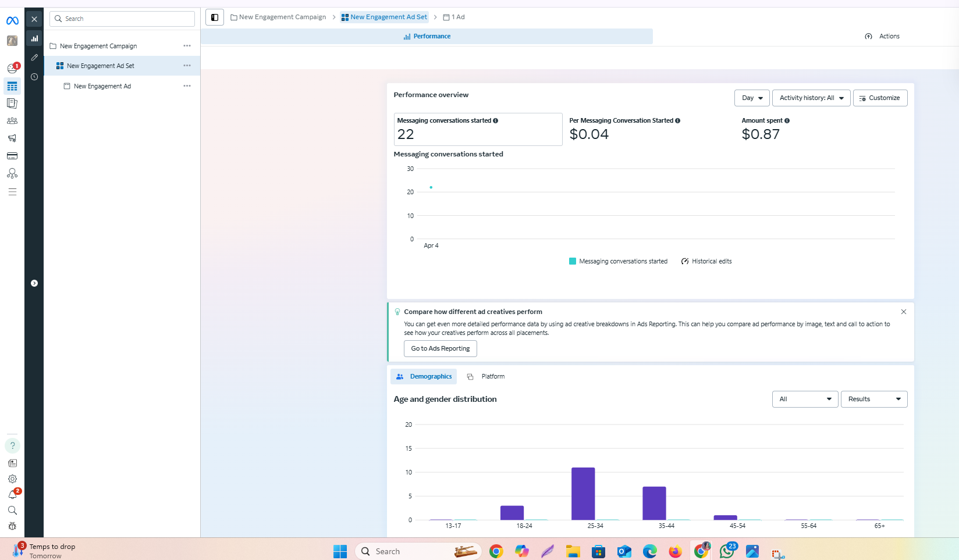The width and height of the screenshot is (959, 560).
Task: Open the Day time granularity dropdown
Action: pyautogui.click(x=752, y=98)
